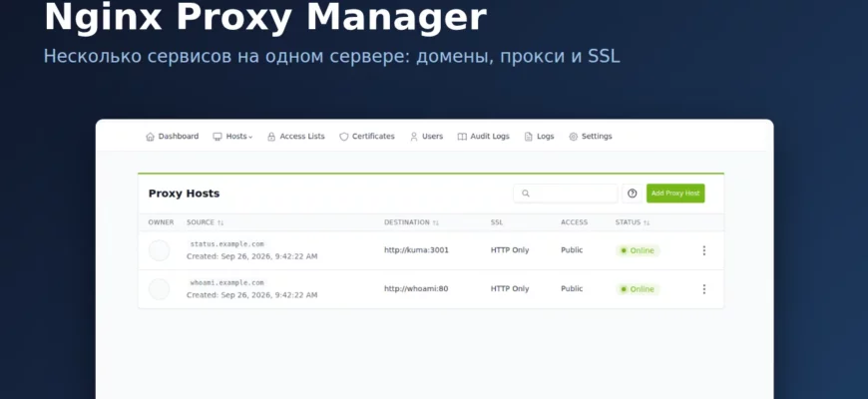Click owner avatar of whoami.example.com row

[159, 289]
